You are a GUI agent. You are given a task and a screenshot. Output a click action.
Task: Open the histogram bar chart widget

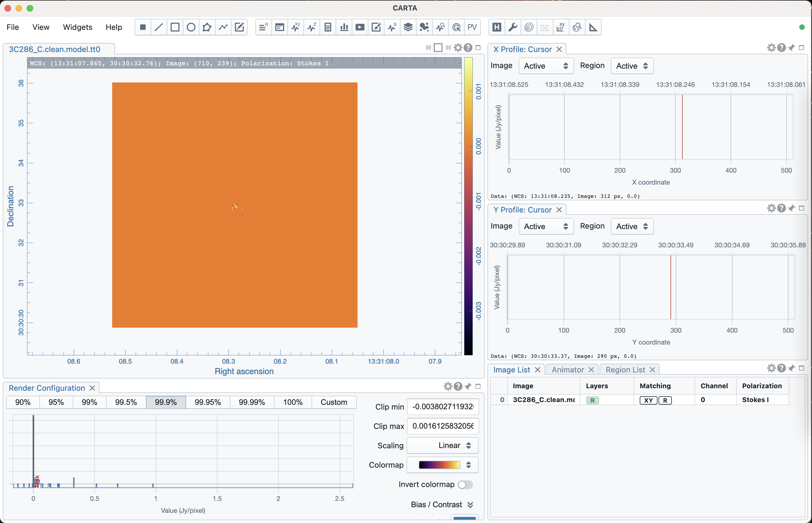(x=344, y=27)
